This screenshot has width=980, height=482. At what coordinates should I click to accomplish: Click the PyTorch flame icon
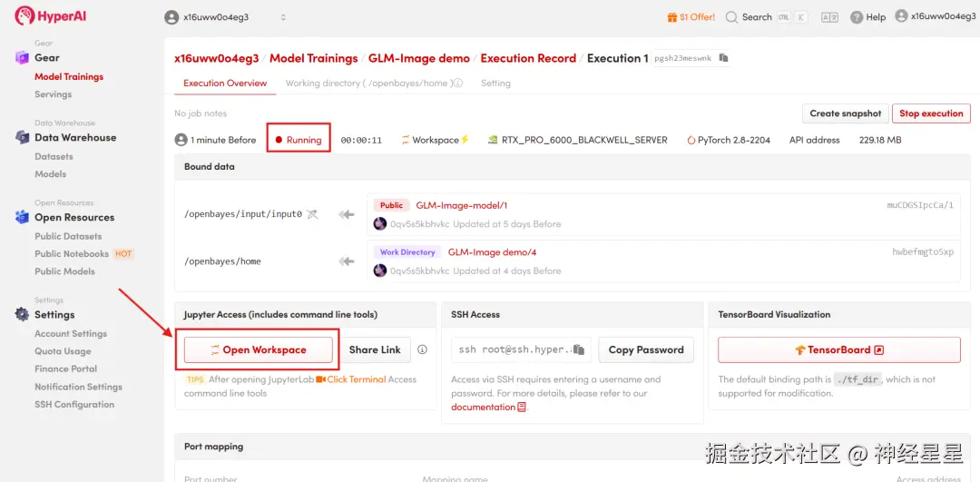tap(691, 140)
